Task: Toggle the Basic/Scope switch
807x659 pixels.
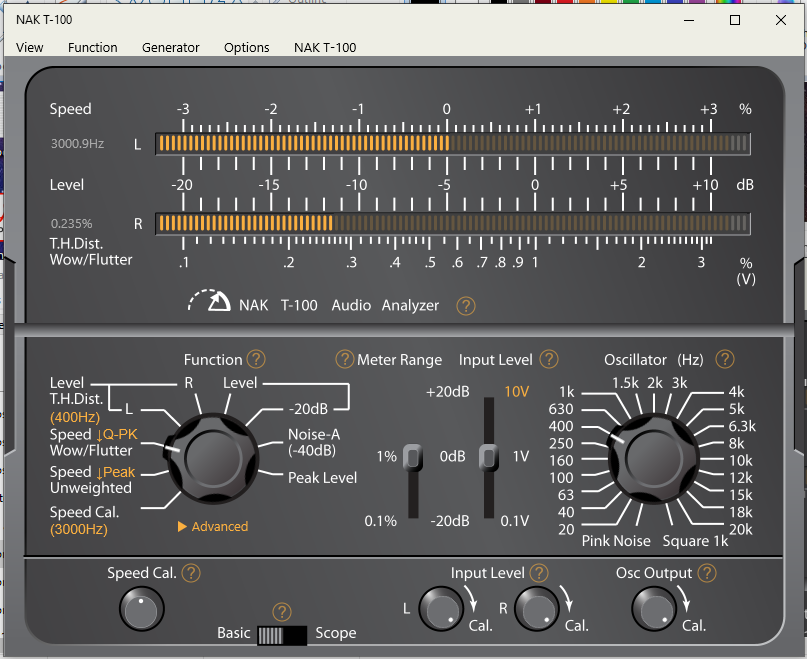Action: click(x=282, y=636)
